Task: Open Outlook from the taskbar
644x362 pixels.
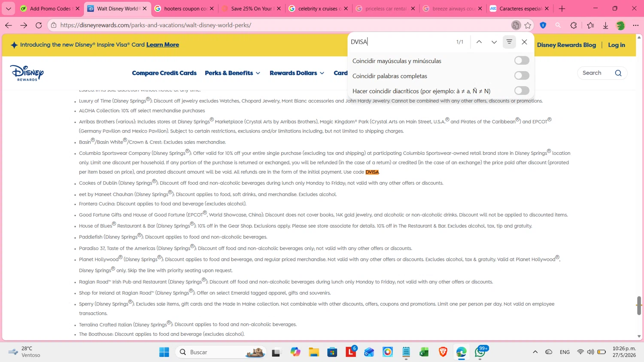Action: (369, 352)
